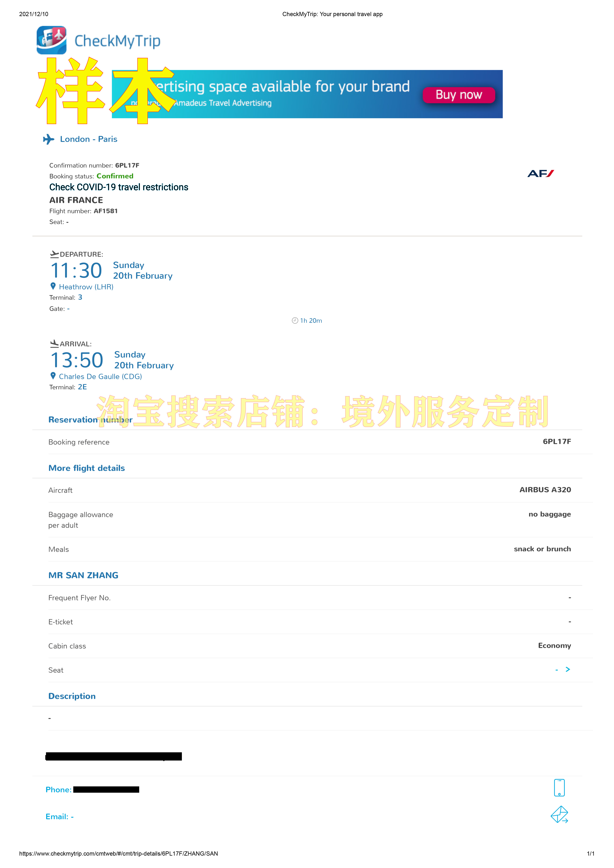Click the send email envelope icon
Screen dimensions: 614x868
[x=559, y=814]
